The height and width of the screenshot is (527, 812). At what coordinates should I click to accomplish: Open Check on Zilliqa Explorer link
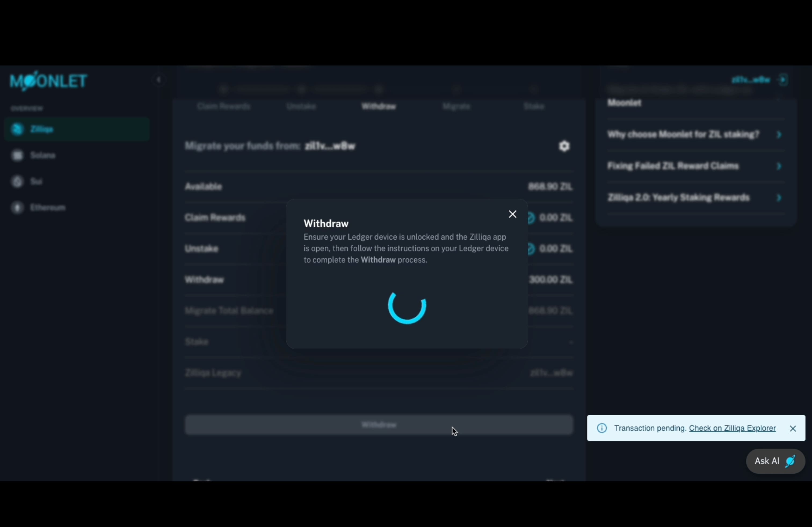pyautogui.click(x=732, y=428)
